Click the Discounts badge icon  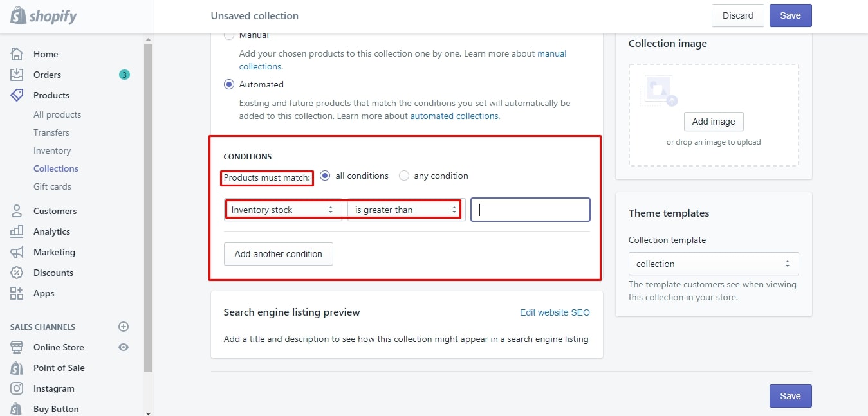click(x=17, y=273)
